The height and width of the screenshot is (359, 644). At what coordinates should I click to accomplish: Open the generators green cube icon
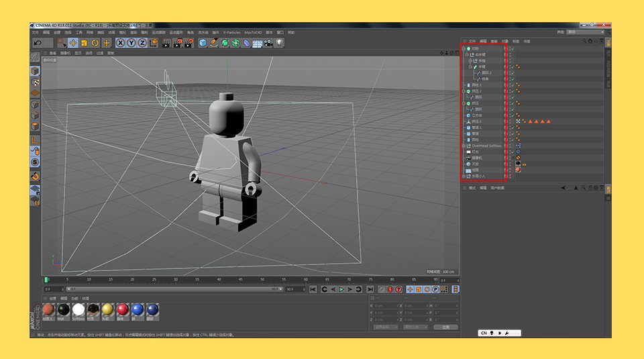tap(225, 43)
